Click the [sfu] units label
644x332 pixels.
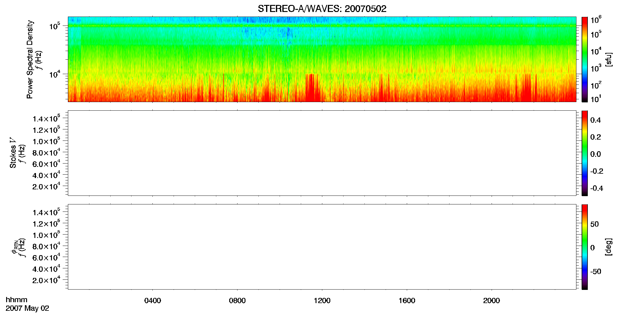point(609,59)
